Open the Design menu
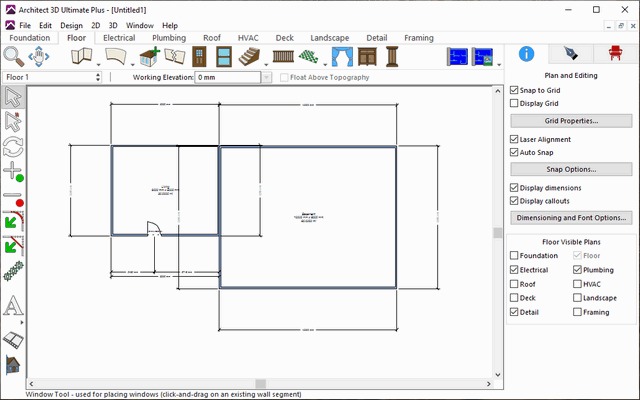This screenshot has width=640, height=400. [71, 24]
